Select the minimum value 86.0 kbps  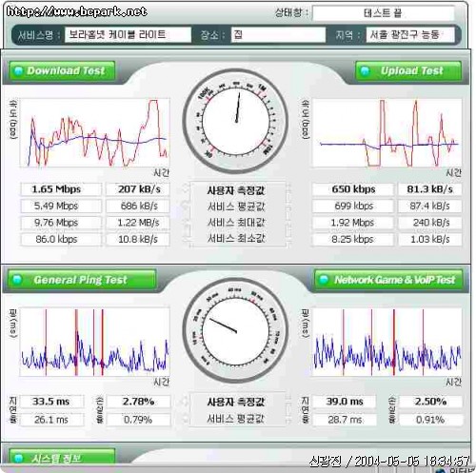pos(61,239)
